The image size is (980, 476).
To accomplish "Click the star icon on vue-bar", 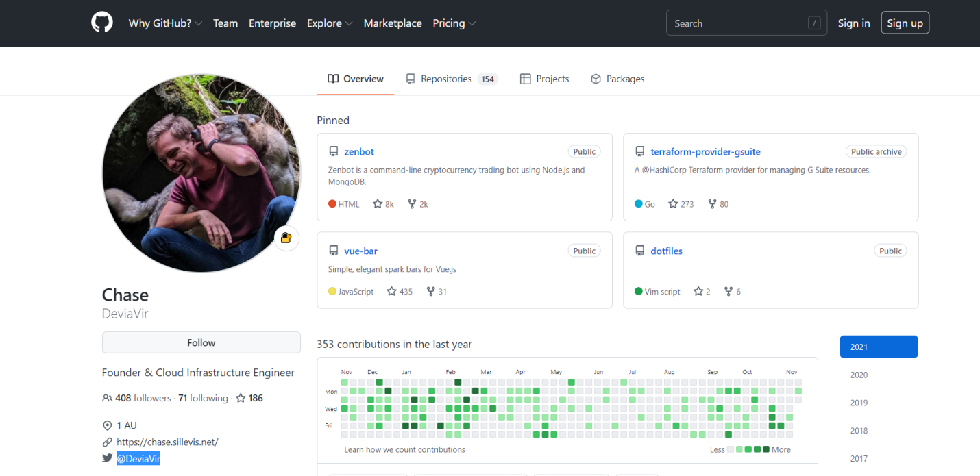I will (391, 292).
